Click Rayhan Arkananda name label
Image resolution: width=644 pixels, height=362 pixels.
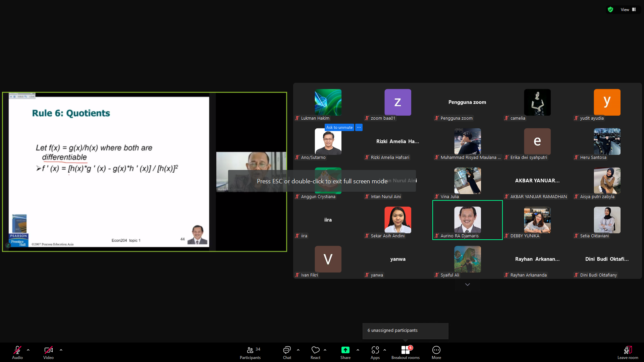pos(529,275)
